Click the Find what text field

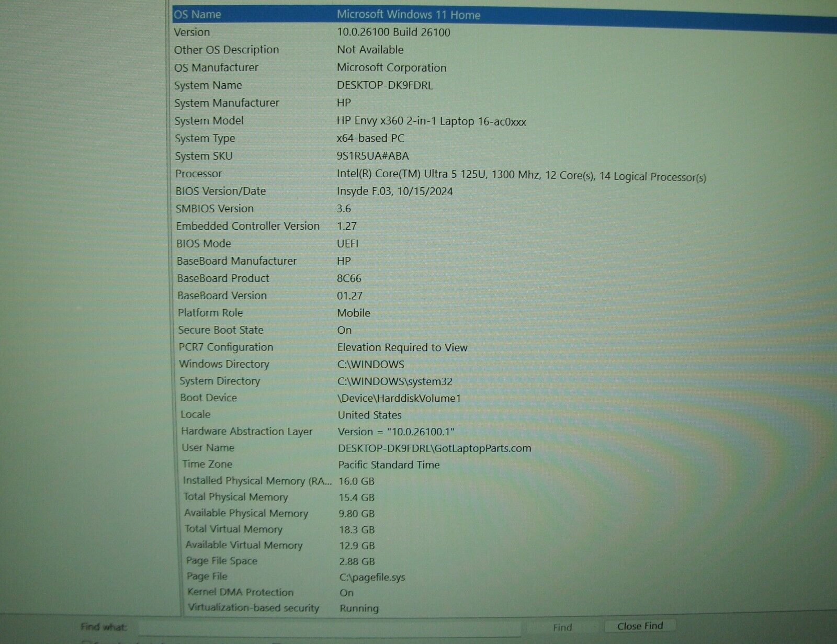330,627
